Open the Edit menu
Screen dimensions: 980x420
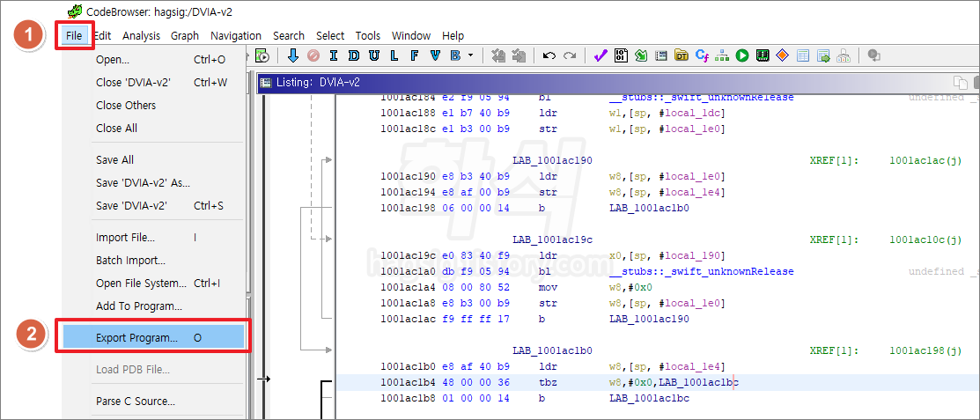point(102,35)
